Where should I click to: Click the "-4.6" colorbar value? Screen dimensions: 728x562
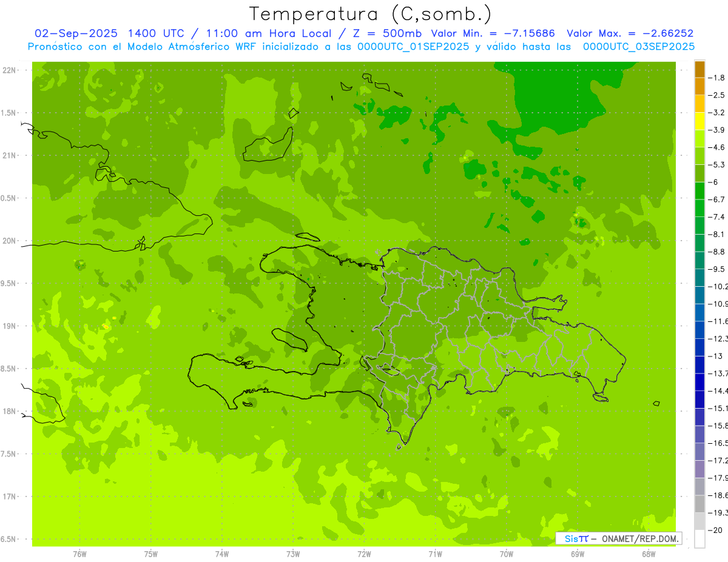tap(716, 147)
